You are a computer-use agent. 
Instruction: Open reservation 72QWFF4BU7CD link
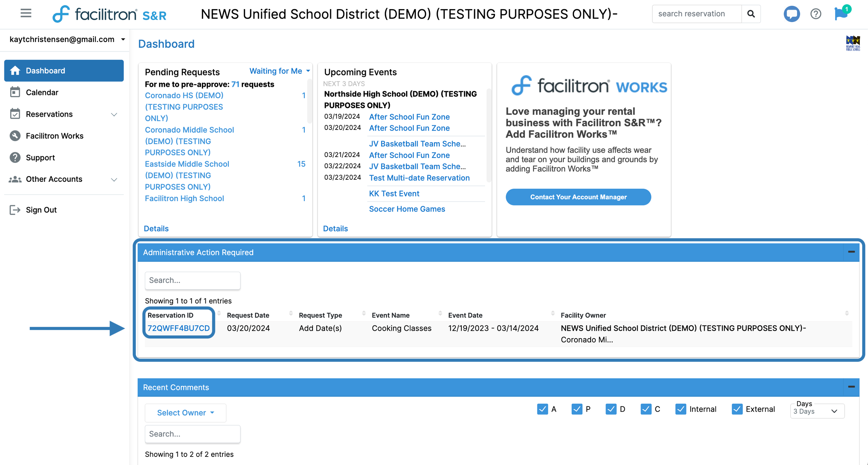pos(178,328)
